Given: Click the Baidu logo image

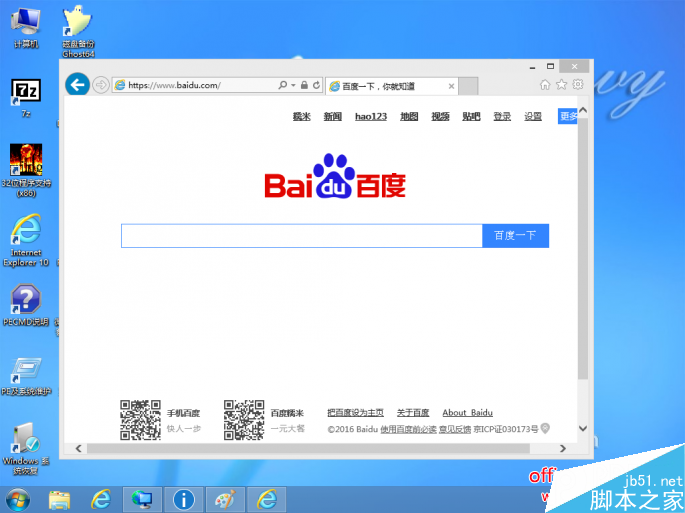Looking at the screenshot, I should point(335,176).
